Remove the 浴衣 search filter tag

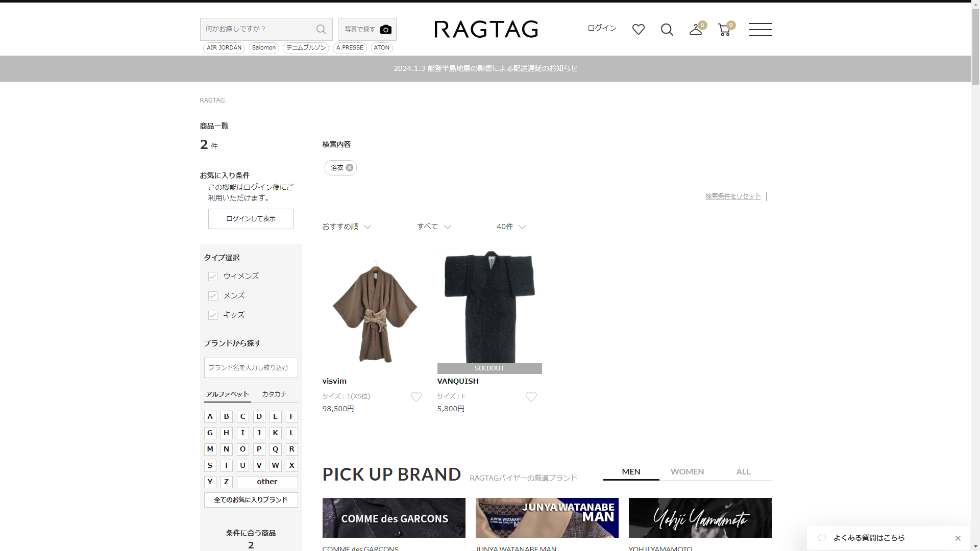coord(350,168)
